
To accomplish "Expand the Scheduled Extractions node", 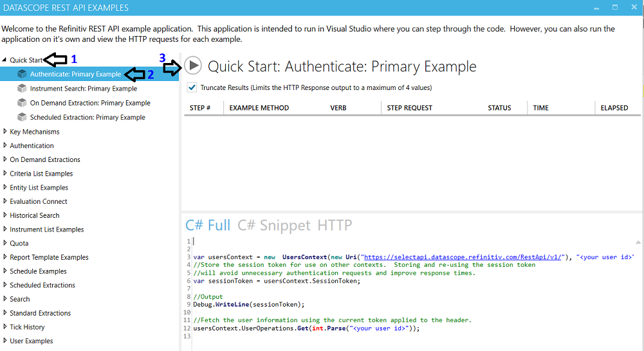I will [x=5, y=285].
